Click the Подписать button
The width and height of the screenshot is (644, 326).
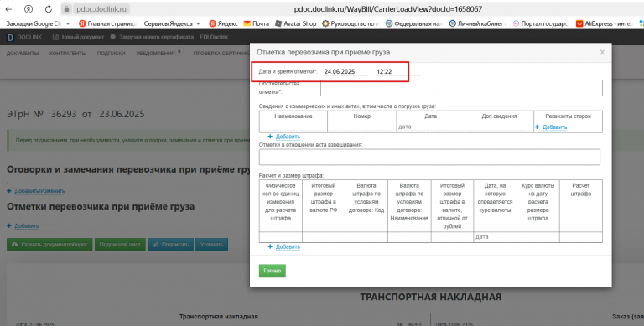(x=170, y=245)
